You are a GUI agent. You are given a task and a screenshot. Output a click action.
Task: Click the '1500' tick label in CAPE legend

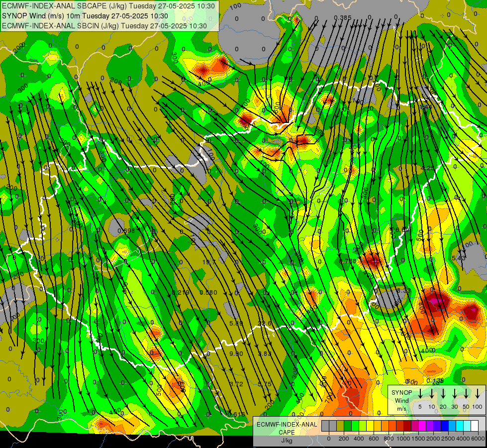pyautogui.click(x=418, y=439)
